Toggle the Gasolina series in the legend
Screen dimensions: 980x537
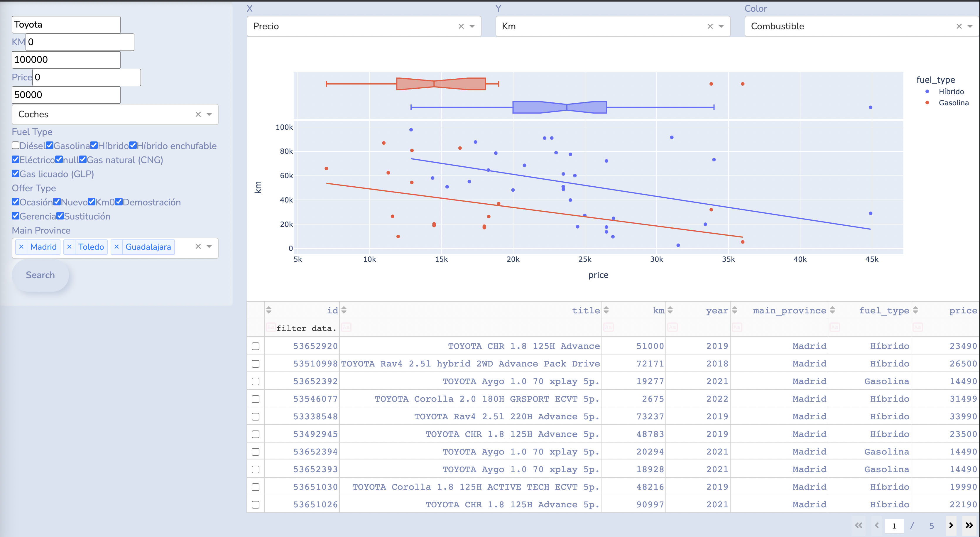click(953, 103)
